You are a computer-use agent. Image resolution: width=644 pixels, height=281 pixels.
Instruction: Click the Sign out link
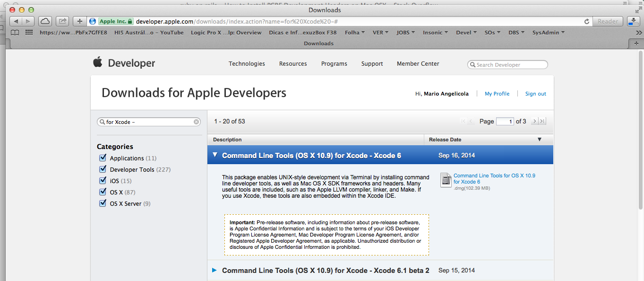(x=536, y=94)
